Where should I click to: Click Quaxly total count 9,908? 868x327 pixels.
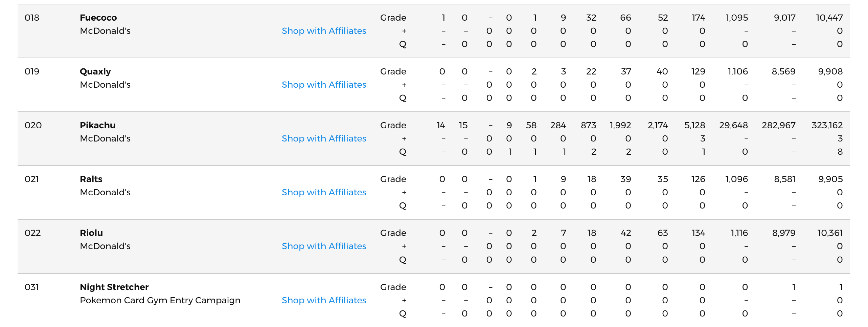830,71
